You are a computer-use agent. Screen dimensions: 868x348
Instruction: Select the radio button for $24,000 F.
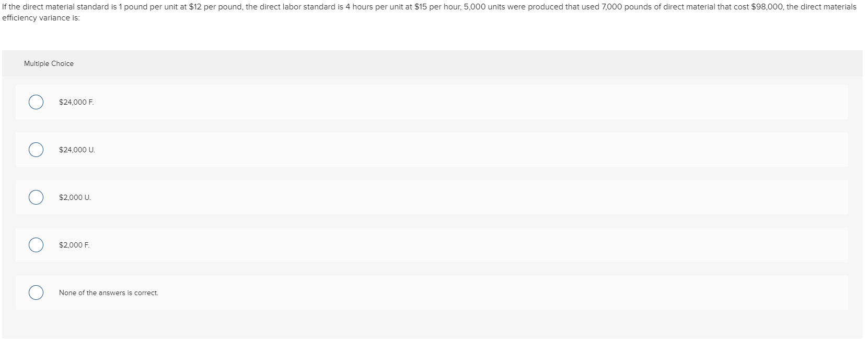[36, 103]
